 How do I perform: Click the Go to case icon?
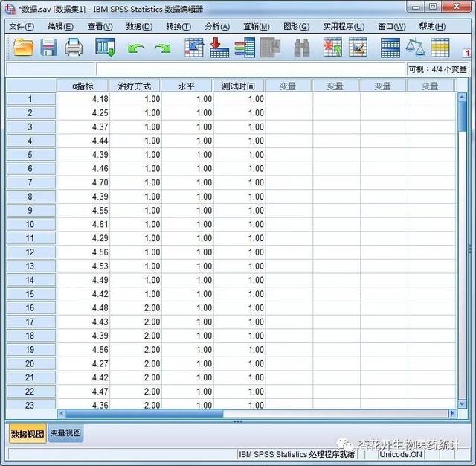[x=194, y=48]
